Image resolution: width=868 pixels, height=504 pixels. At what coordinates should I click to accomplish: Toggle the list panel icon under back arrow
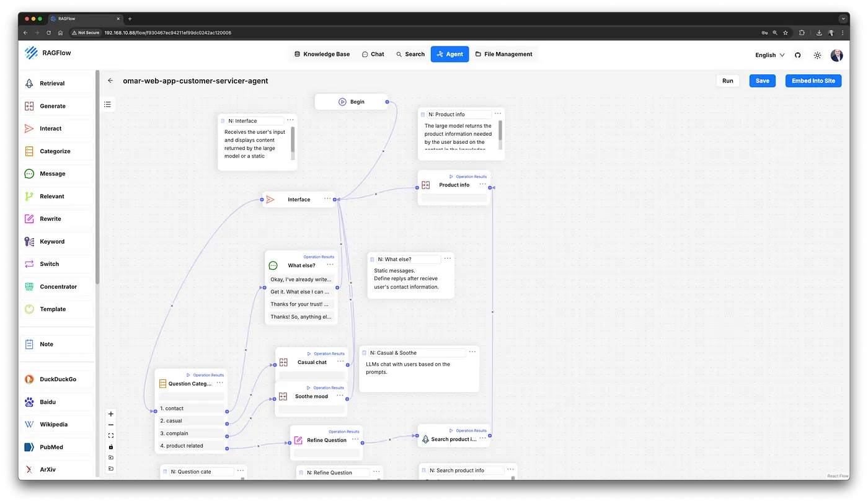[x=108, y=105]
